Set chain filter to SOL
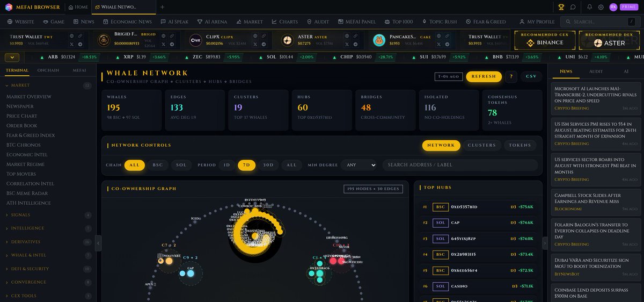 [181, 165]
